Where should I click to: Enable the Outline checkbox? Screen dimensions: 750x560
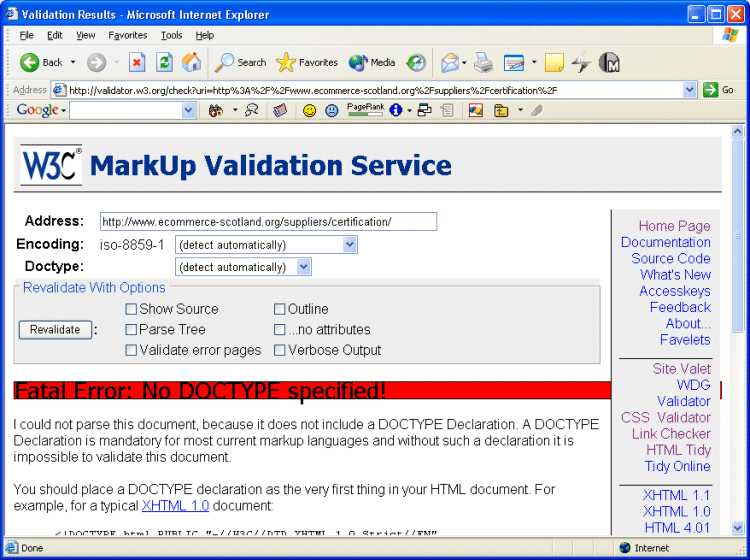click(279, 309)
